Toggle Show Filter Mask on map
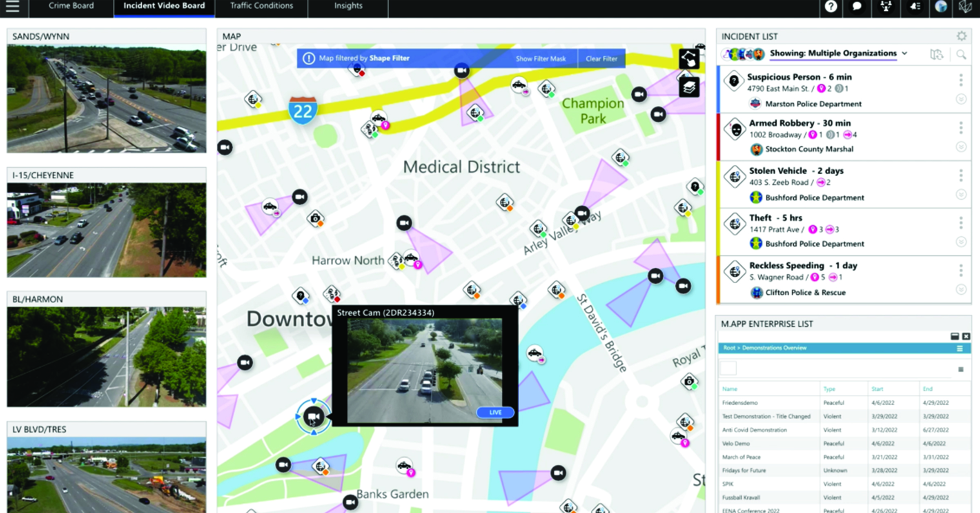Screen dimensions: 980x513 [x=540, y=59]
